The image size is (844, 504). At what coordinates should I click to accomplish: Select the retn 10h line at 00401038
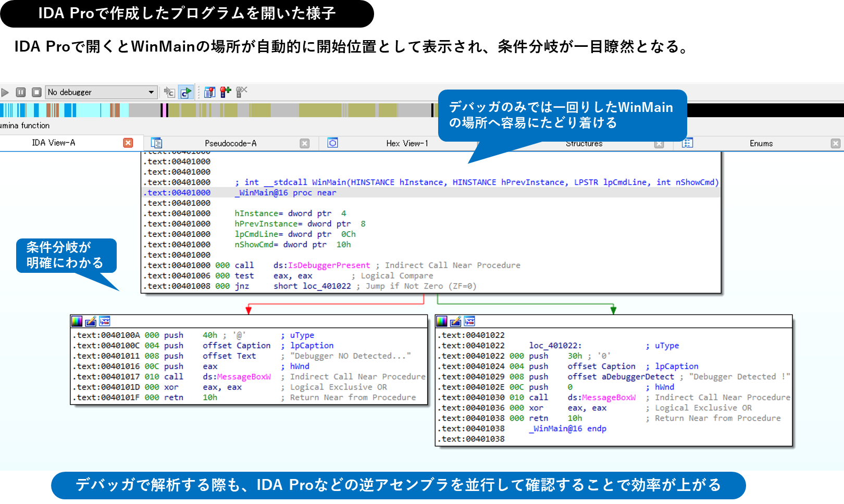tap(555, 419)
